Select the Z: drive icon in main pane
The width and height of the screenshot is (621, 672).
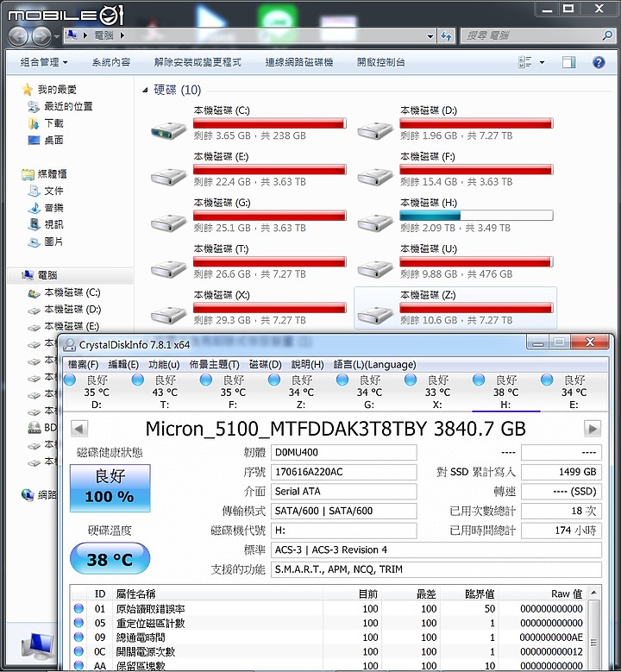tap(375, 315)
